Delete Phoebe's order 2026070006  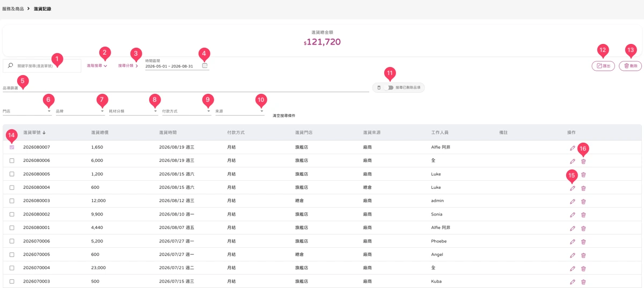point(583,241)
